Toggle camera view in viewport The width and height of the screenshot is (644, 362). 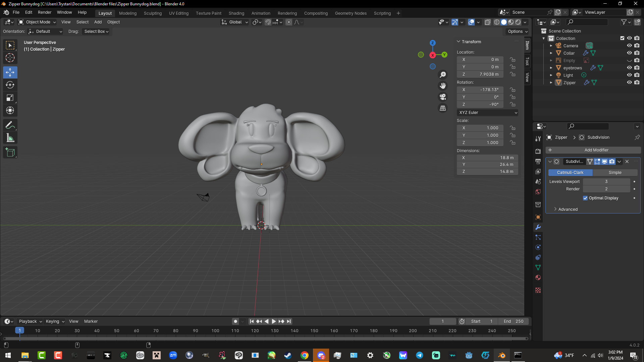443,97
